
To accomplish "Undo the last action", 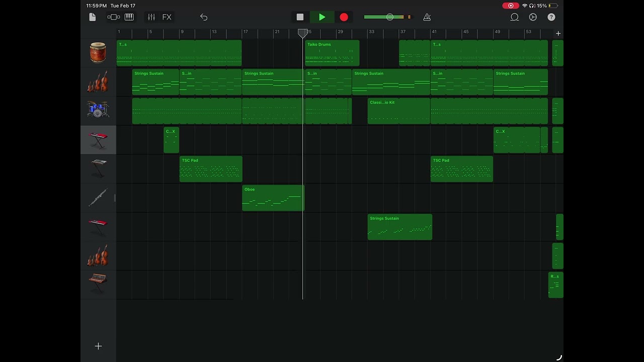I will [204, 17].
